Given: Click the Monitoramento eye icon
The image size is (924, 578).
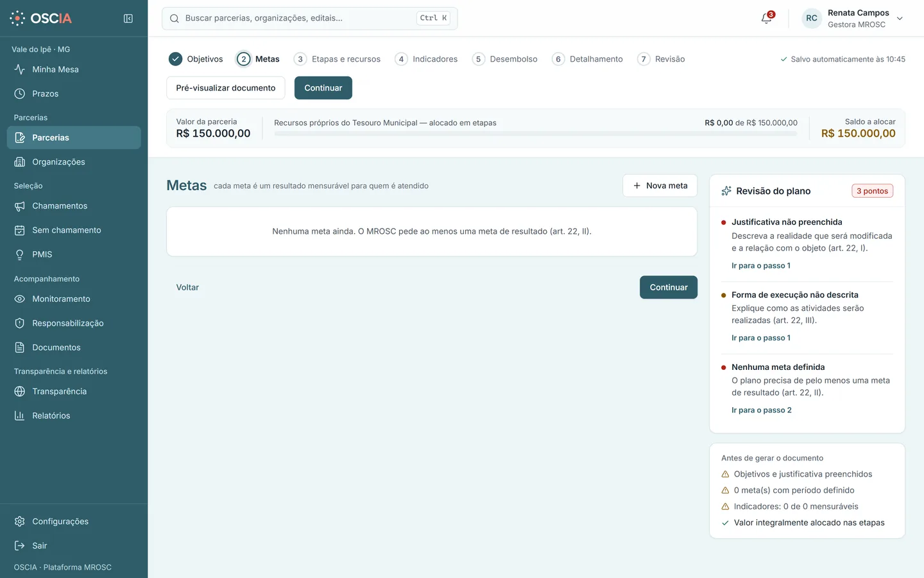Looking at the screenshot, I should pos(20,299).
